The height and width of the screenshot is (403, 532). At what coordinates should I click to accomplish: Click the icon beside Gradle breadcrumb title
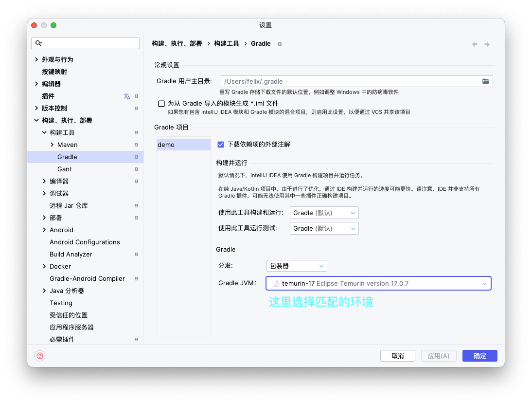pyautogui.click(x=280, y=44)
